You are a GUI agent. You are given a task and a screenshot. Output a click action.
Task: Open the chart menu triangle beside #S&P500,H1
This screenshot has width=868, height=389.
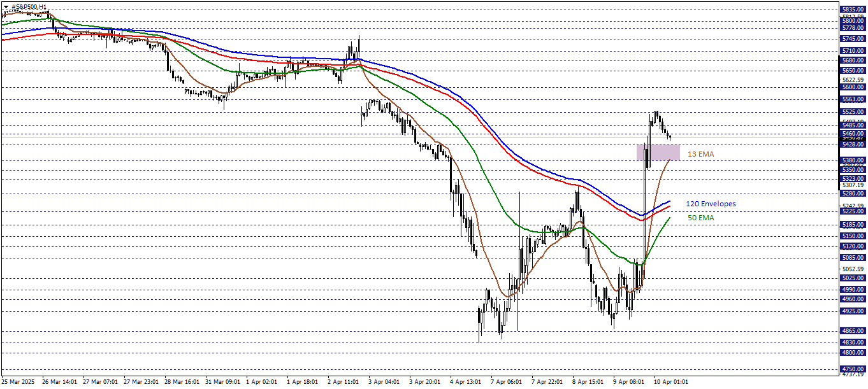(x=6, y=6)
